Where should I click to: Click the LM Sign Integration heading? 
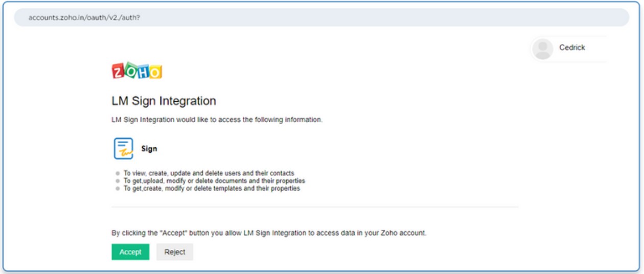tap(164, 101)
